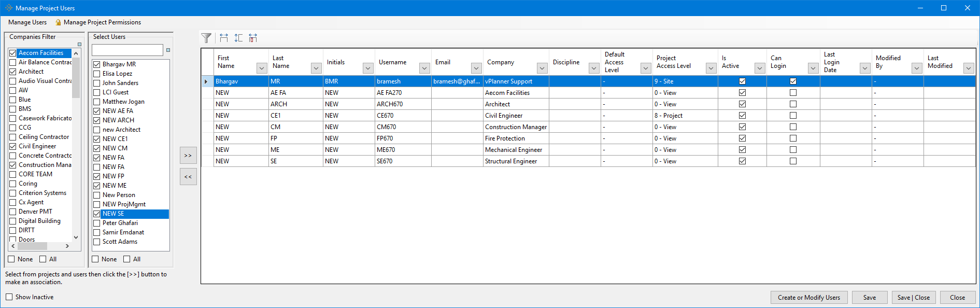Viewport: 980px width, 308px height.
Task: Check the None box under Companies Filter
Action: point(11,259)
